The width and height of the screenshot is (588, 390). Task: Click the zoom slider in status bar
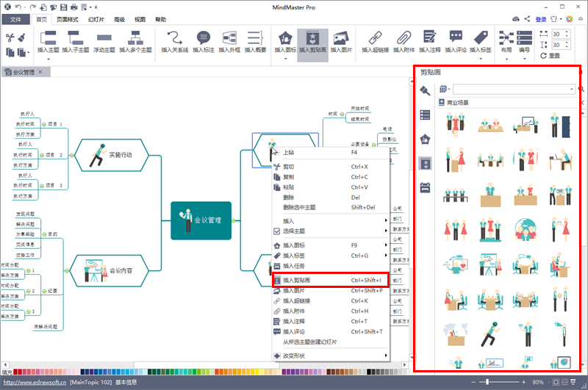pyautogui.click(x=487, y=382)
